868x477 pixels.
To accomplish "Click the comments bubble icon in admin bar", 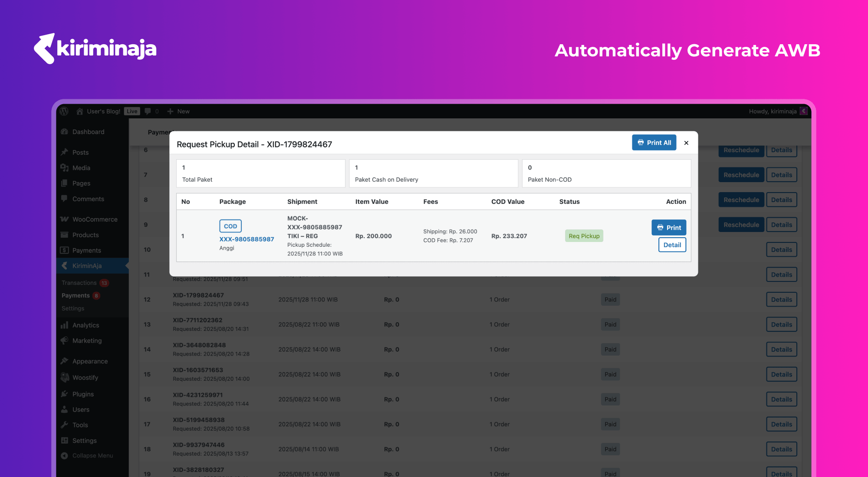I will coord(148,111).
